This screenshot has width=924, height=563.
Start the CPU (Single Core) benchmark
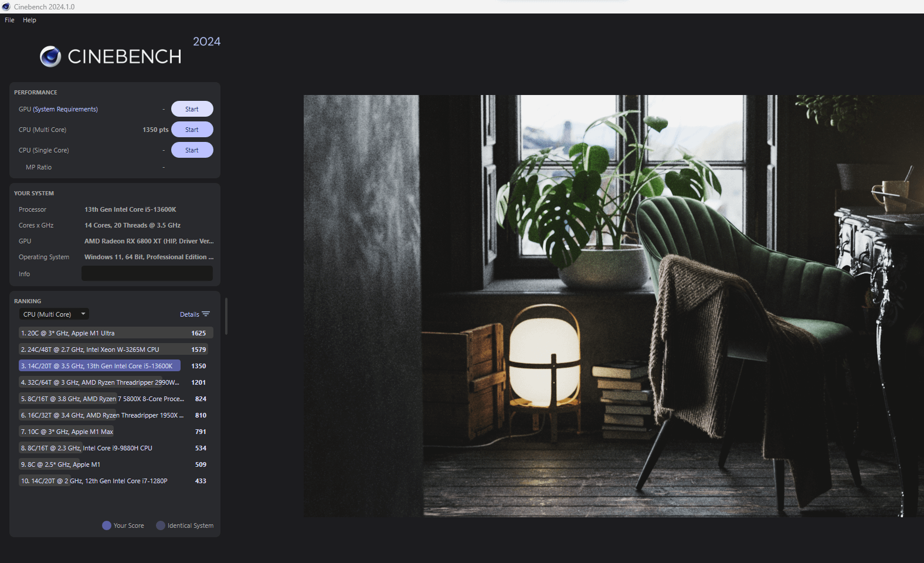pyautogui.click(x=192, y=150)
